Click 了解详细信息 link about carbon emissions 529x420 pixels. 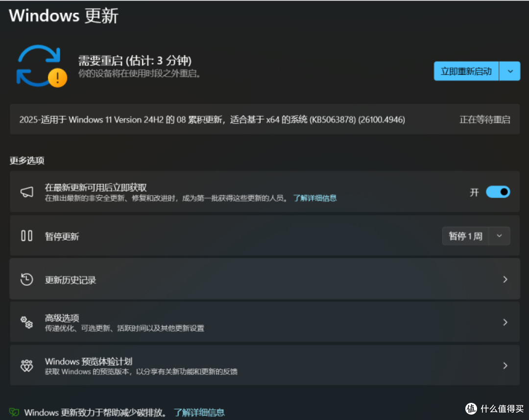click(x=199, y=412)
